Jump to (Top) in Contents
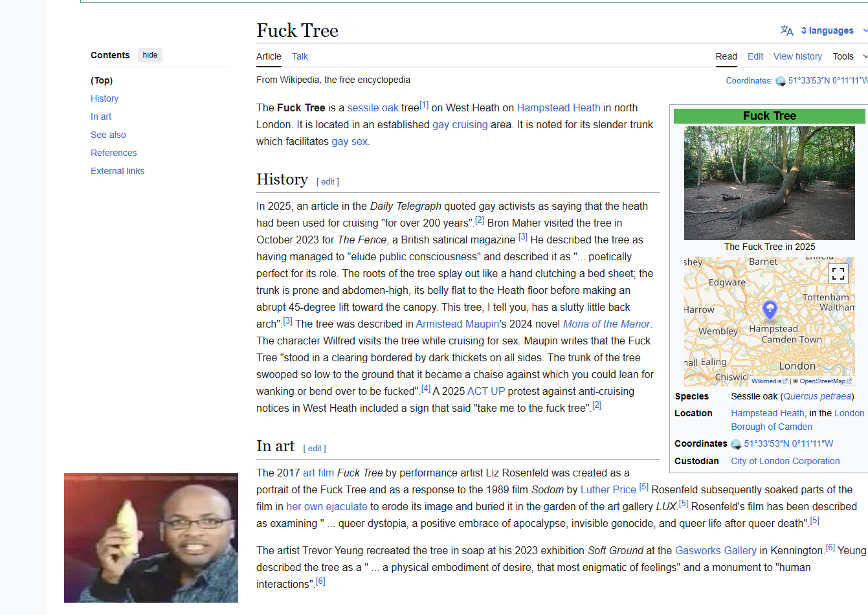Screen dimensions: 868x615 pos(102,80)
